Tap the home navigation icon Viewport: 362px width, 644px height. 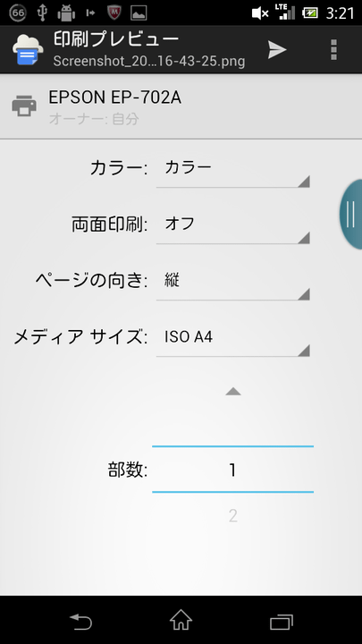click(181, 620)
